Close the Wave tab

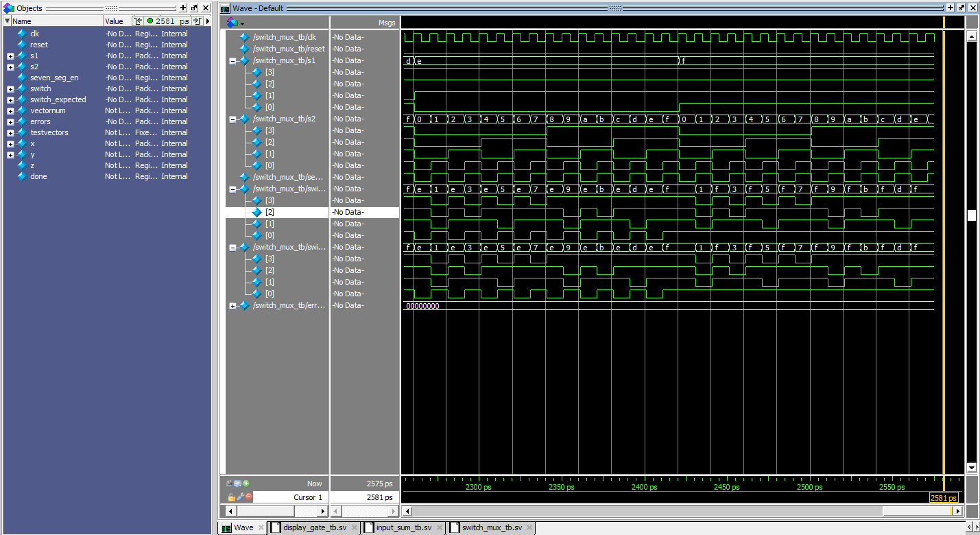click(x=261, y=527)
